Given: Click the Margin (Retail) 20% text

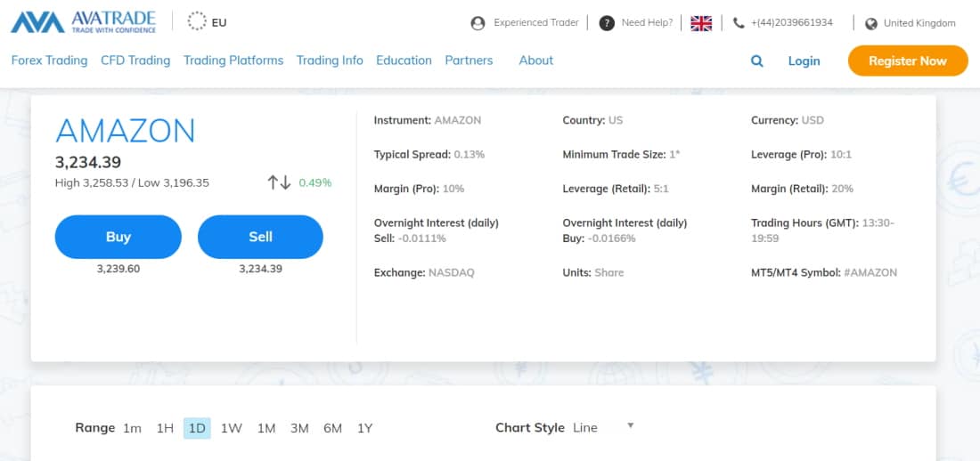Looking at the screenshot, I should point(802,189).
